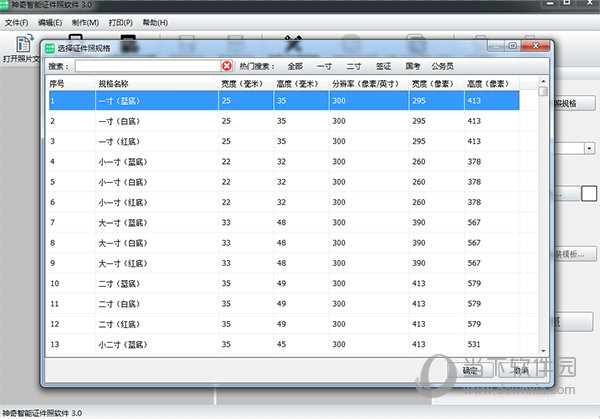Click the white color swatch in the right panel
Viewport: 600px width, 419px height.
point(589,193)
